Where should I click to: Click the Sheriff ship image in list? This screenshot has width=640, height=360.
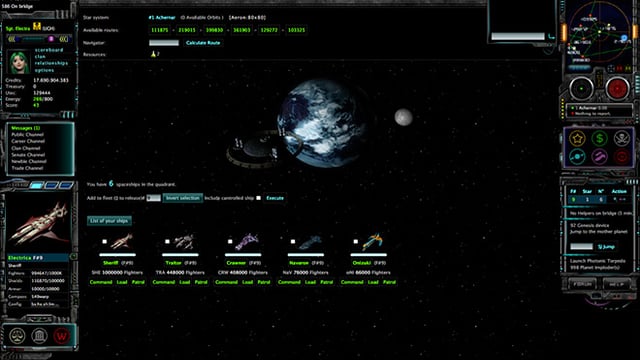(122, 241)
